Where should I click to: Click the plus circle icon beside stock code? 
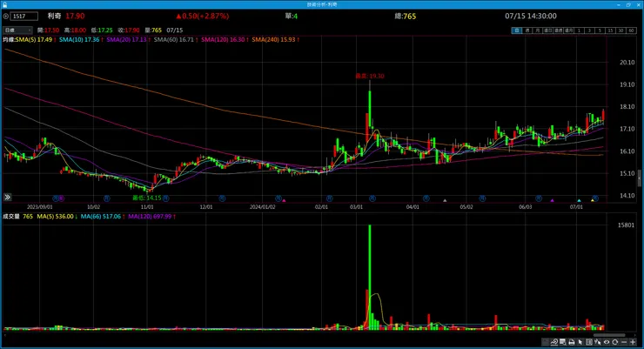tap(6, 17)
